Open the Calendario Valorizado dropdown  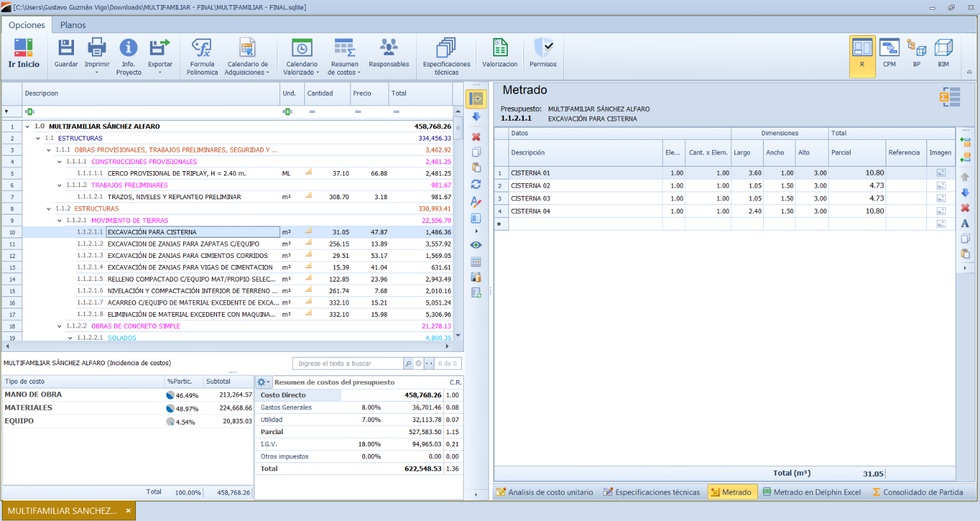(x=302, y=57)
